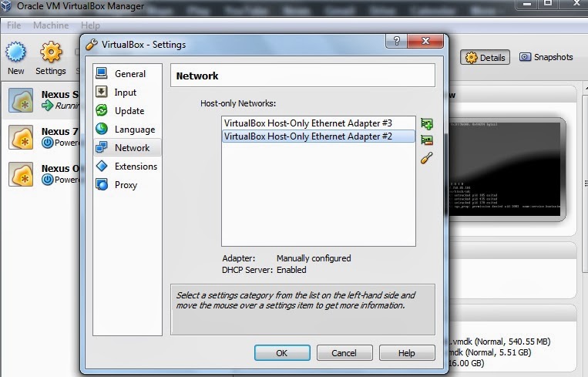
Task: Click the wrench icon in dialog title
Action: (x=92, y=45)
